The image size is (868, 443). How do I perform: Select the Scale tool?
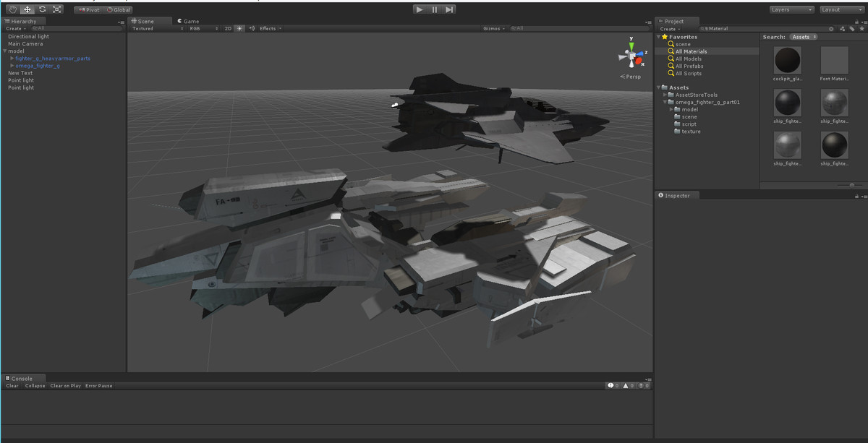pyautogui.click(x=57, y=9)
